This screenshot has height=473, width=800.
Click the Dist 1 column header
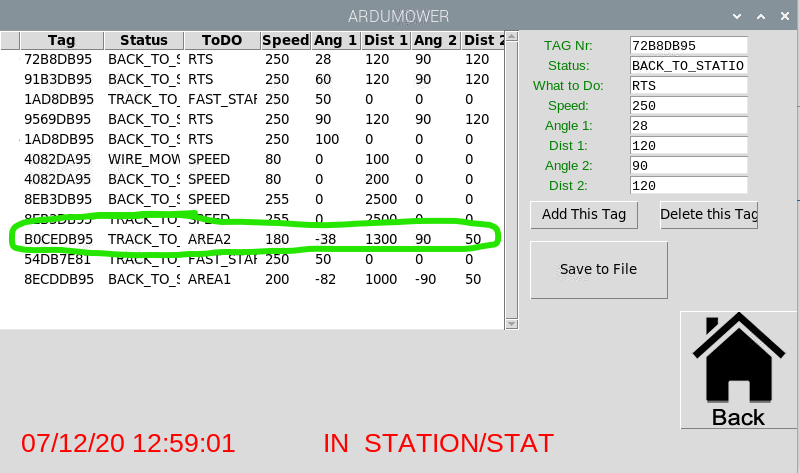(x=386, y=40)
